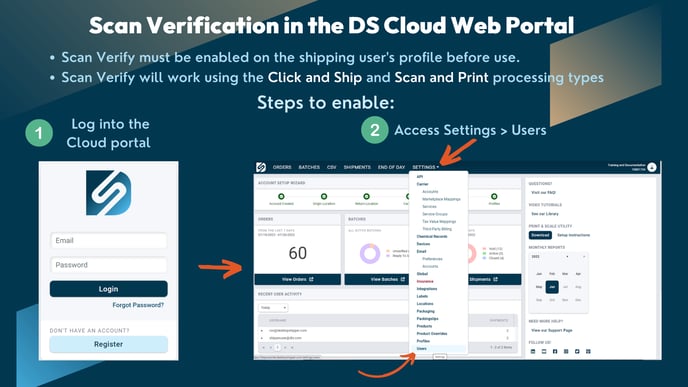The height and width of the screenshot is (387, 688).
Task: Open the monthly reports year dropdown
Action: [551, 257]
